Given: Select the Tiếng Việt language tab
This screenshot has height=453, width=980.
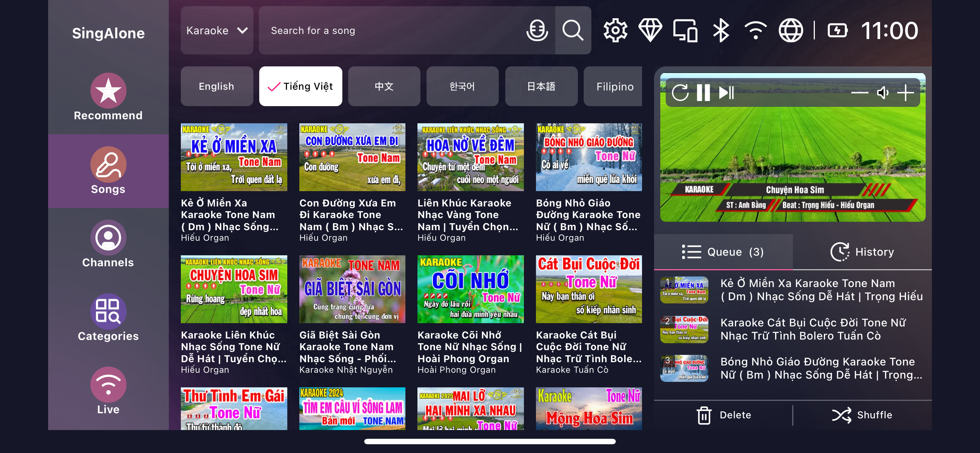Looking at the screenshot, I should (x=300, y=86).
